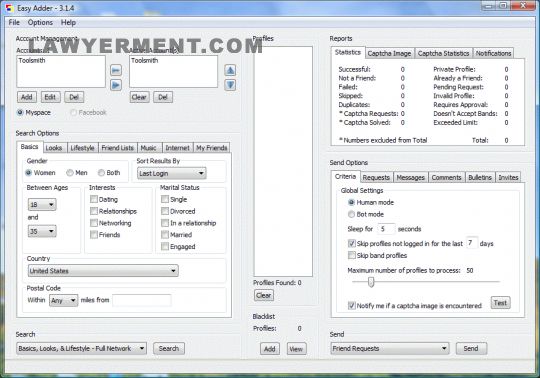Select Men gender option
The image size is (540, 378).
click(70, 172)
